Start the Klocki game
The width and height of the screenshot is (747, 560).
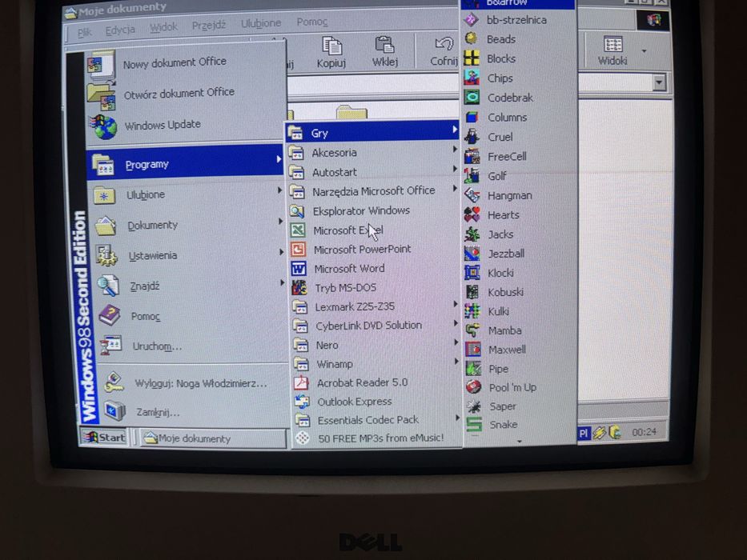[518, 273]
